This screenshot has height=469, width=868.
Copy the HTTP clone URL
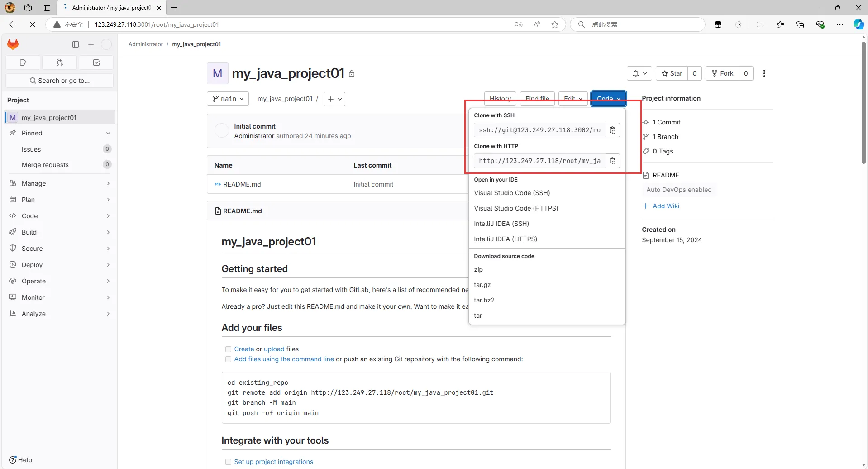pos(613,161)
